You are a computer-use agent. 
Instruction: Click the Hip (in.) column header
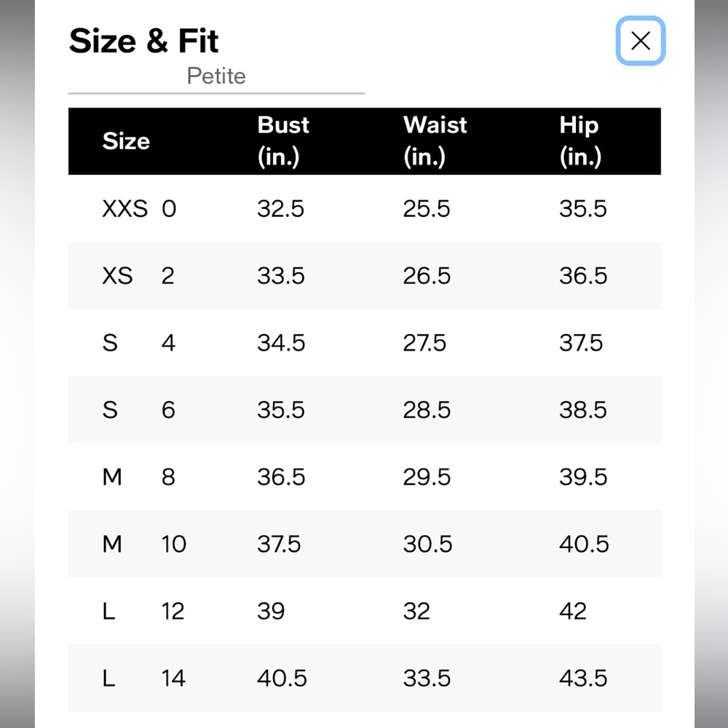(579, 141)
